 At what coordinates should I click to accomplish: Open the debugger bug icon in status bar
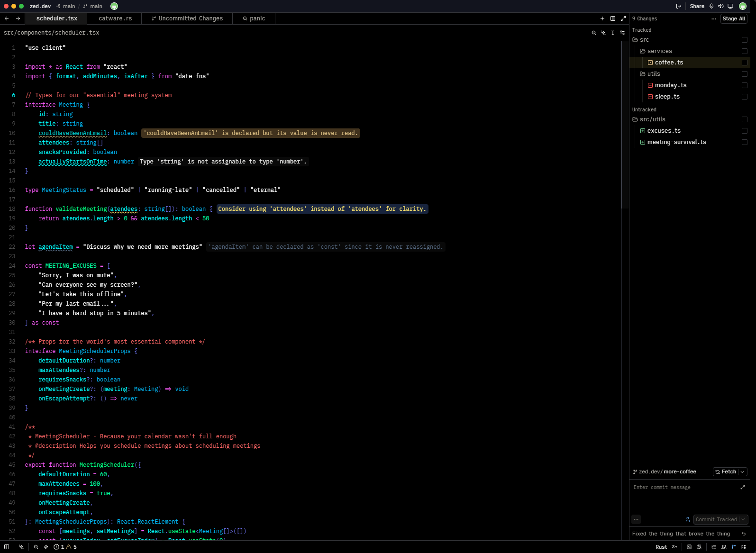tap(699, 547)
